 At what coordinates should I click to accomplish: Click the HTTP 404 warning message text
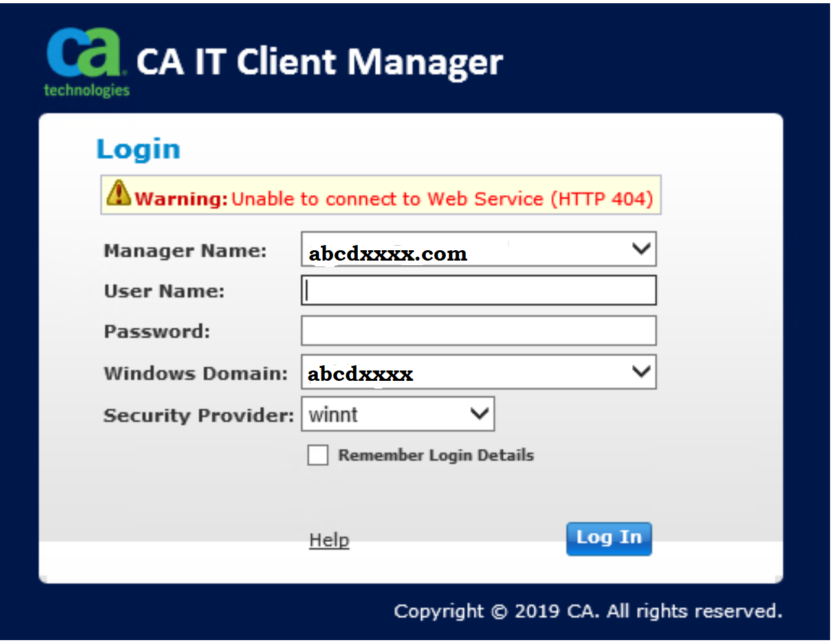point(442,199)
